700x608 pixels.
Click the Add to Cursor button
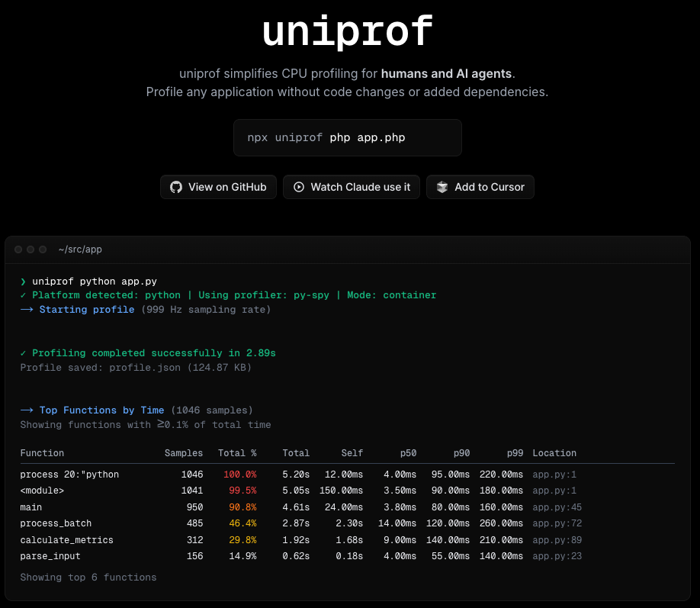[480, 187]
